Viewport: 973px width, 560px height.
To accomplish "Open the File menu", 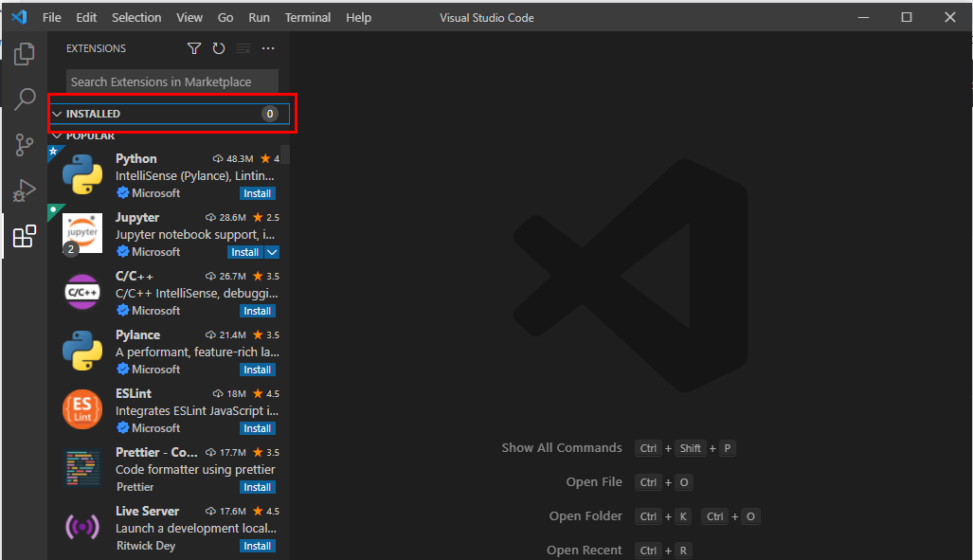I will [x=51, y=17].
